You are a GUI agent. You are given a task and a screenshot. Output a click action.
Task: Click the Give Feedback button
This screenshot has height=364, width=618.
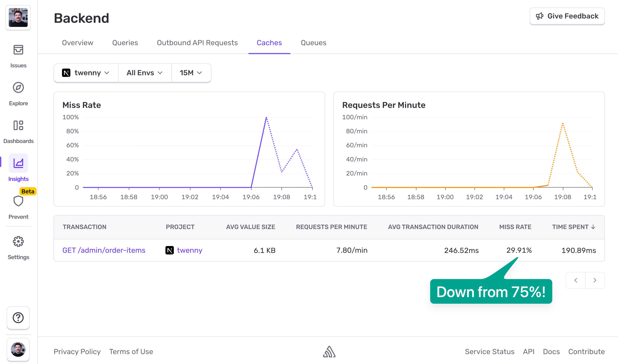click(x=567, y=16)
